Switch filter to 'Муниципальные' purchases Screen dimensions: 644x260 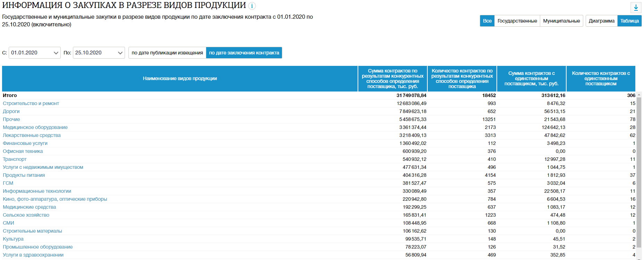point(561,21)
